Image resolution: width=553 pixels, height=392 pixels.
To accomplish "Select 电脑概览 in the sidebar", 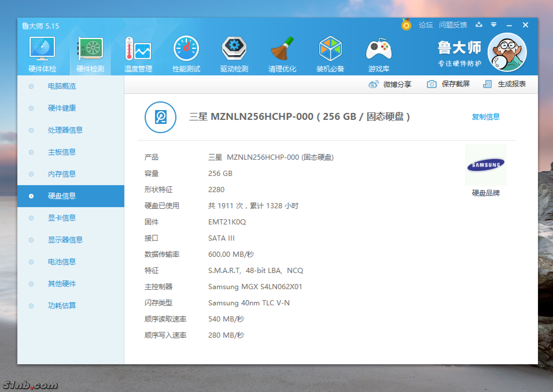I will (62, 86).
